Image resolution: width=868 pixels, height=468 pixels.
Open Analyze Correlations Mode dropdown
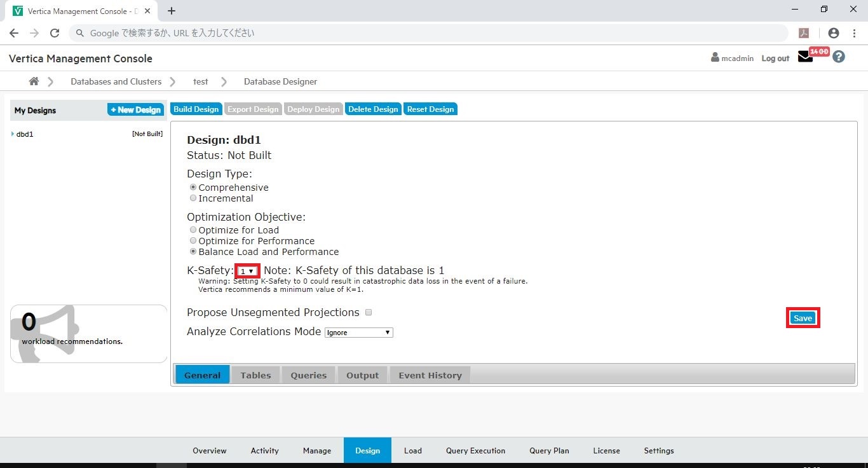[x=358, y=333]
